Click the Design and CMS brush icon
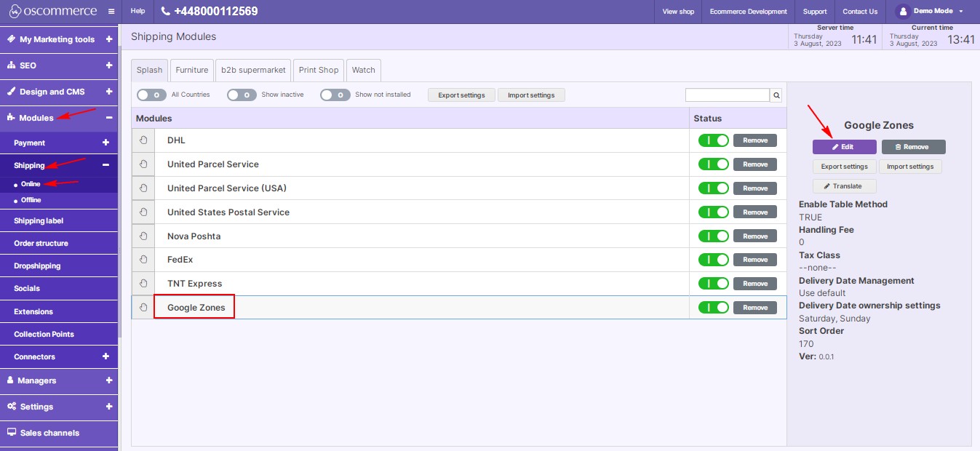The width and height of the screenshot is (980, 451). 12,92
